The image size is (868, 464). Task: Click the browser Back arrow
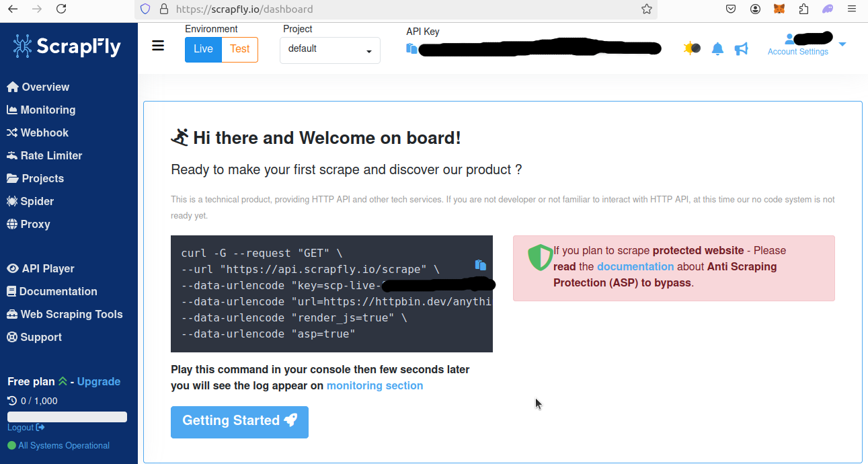click(x=13, y=9)
